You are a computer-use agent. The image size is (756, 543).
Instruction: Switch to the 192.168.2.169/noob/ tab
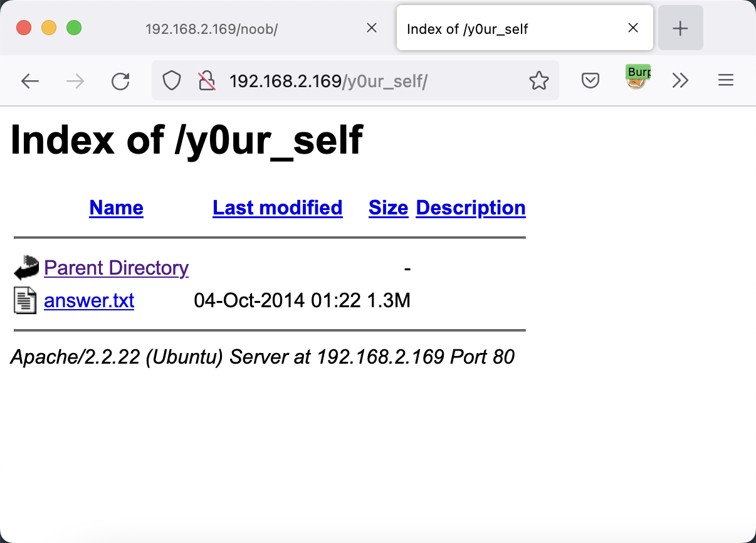pyautogui.click(x=211, y=29)
